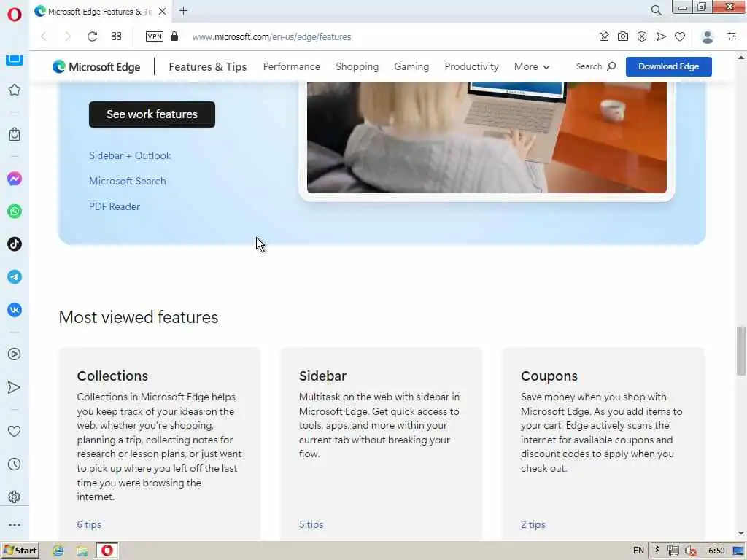
Task: Show hidden tray icons arrow
Action: coord(657,551)
